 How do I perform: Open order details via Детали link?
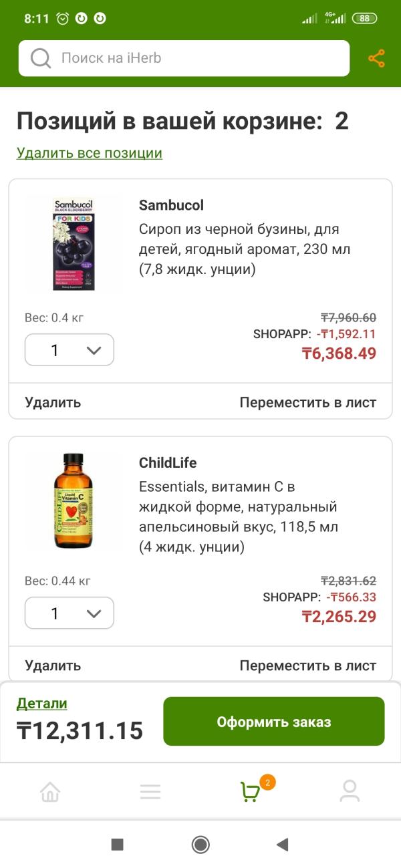point(42,704)
